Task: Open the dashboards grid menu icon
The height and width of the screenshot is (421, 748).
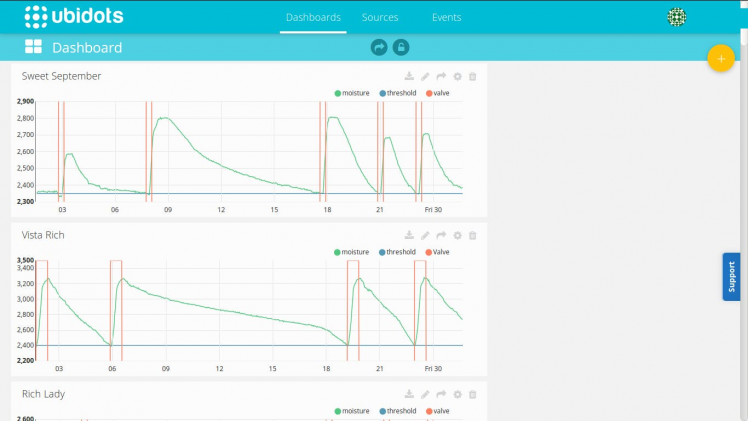Action: coord(33,47)
